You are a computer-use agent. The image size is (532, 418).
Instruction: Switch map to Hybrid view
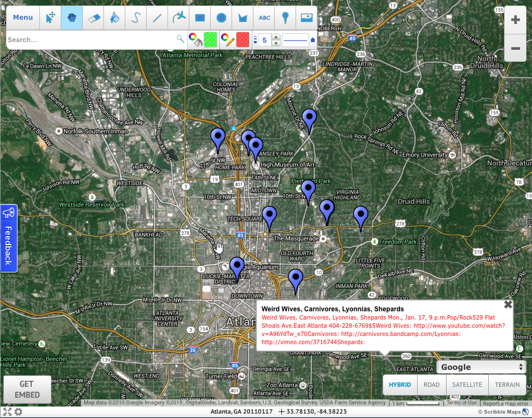click(400, 385)
